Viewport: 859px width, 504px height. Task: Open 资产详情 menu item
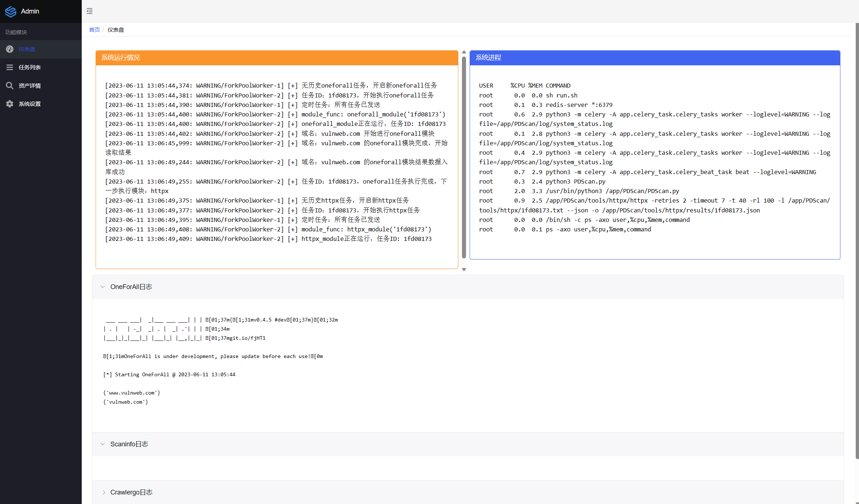(x=41, y=85)
